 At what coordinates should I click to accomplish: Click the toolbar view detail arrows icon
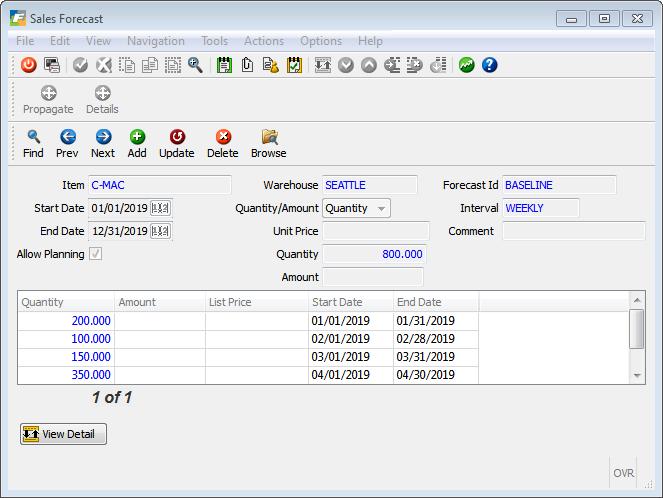pyautogui.click(x=323, y=65)
